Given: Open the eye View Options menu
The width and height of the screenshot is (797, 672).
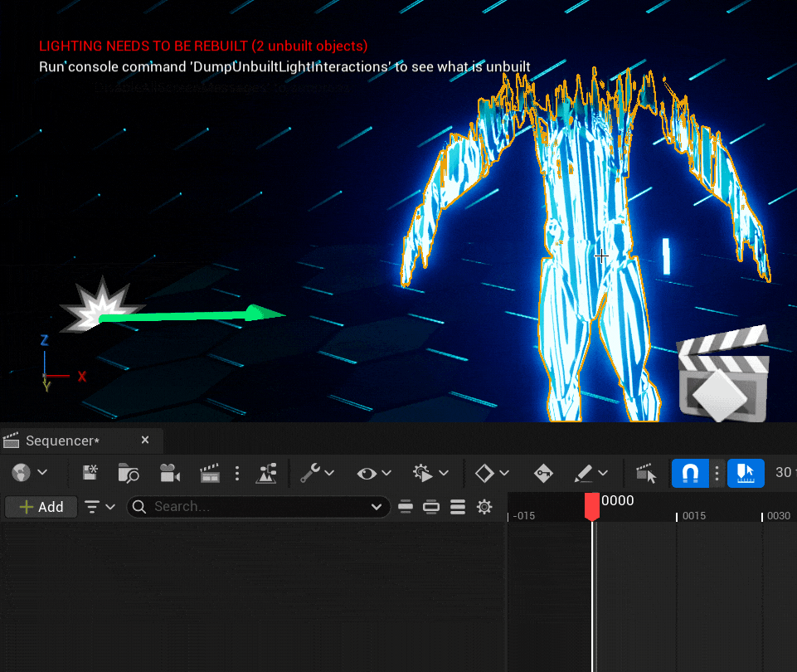Looking at the screenshot, I should [367, 473].
